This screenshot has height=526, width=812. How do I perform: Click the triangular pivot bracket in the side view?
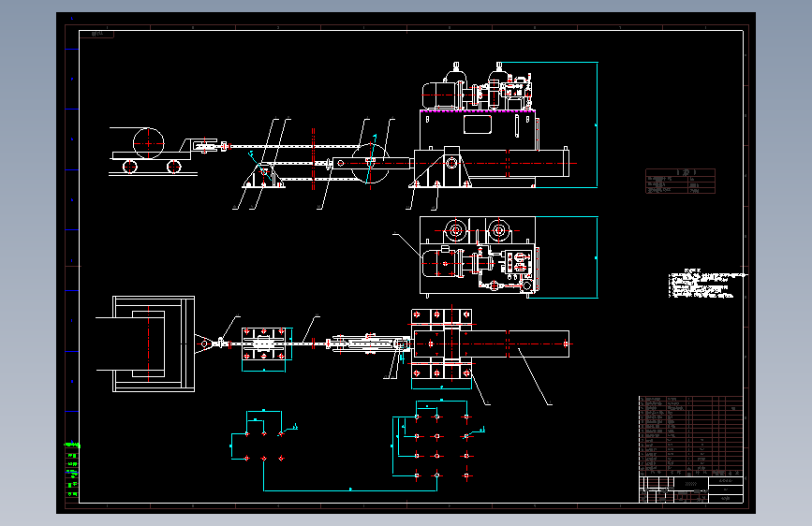click(263, 176)
